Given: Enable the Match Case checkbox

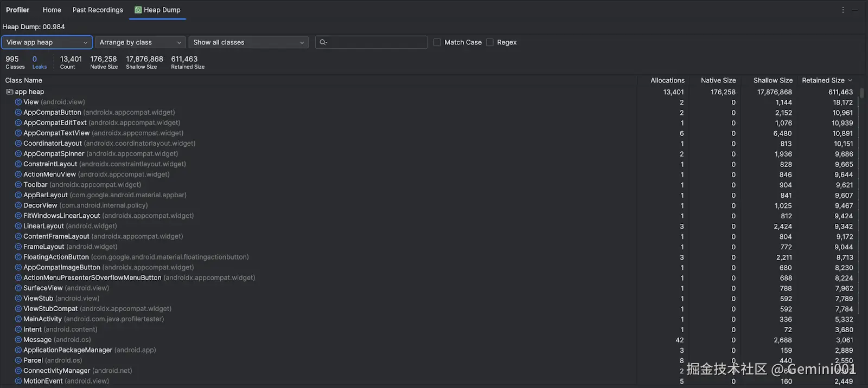Looking at the screenshot, I should coord(437,42).
